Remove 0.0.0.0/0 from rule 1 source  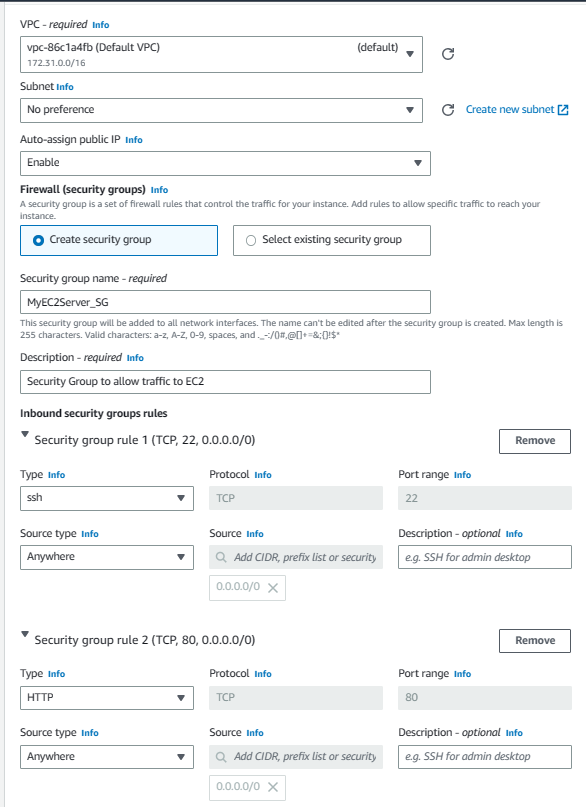click(273, 588)
